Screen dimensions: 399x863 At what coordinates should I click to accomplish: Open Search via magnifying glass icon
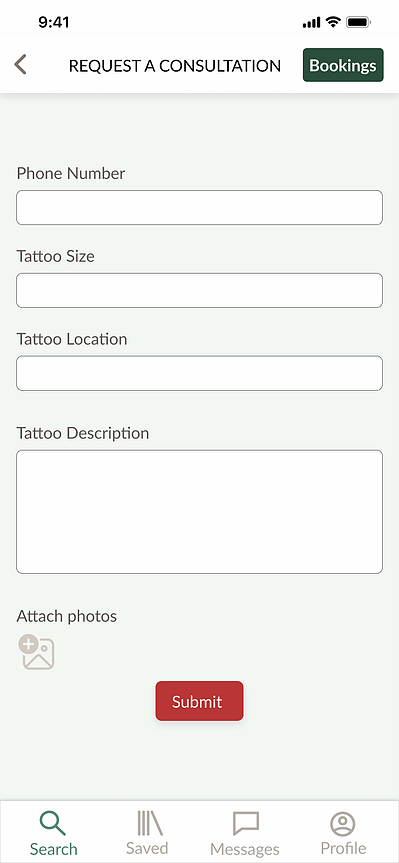(x=53, y=823)
